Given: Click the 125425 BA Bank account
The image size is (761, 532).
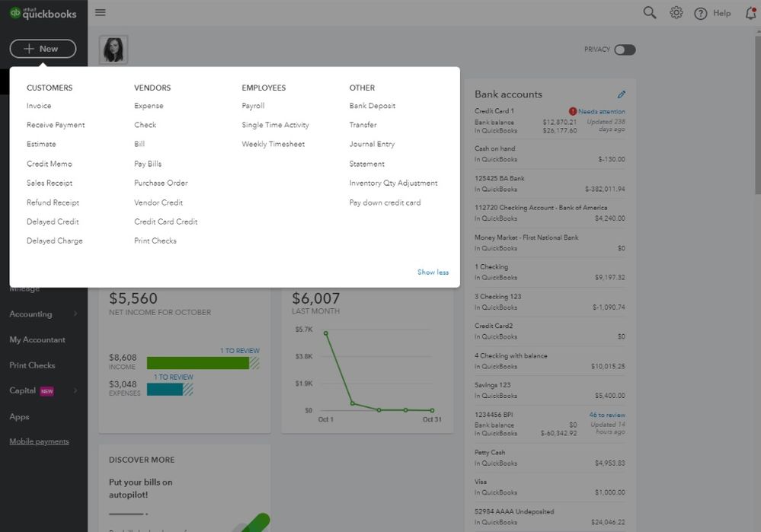Looking at the screenshot, I should tap(550, 183).
